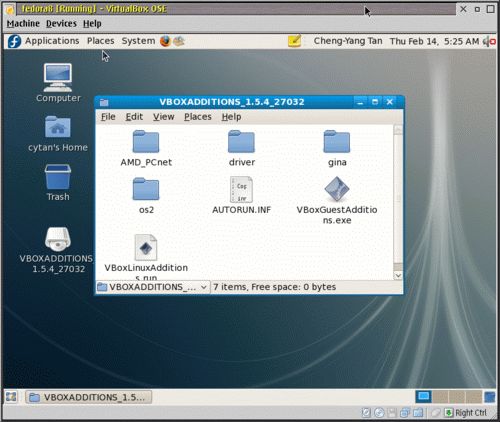The image size is (500, 422).
Task: Open the file browser Edit menu
Action: tap(134, 117)
